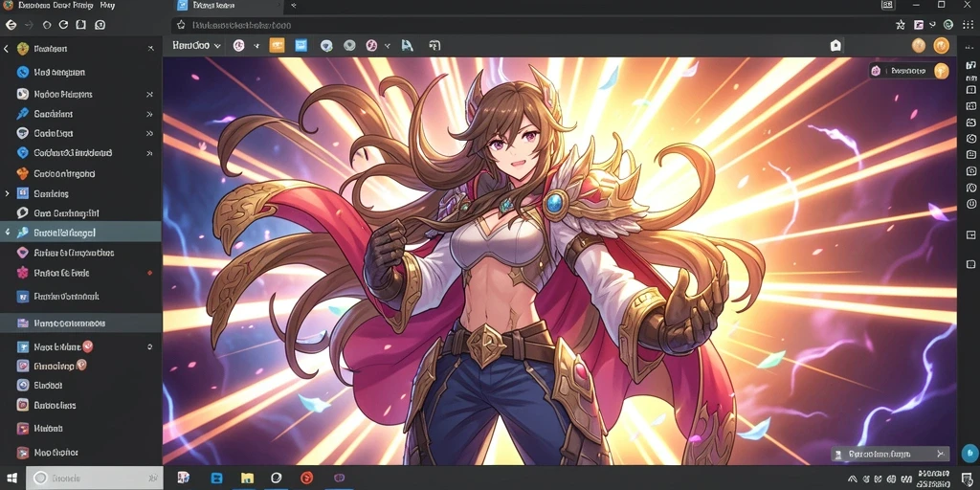This screenshot has height=490, width=980.
Task: Click the blue square icon in toolbar
Action: [x=301, y=45]
